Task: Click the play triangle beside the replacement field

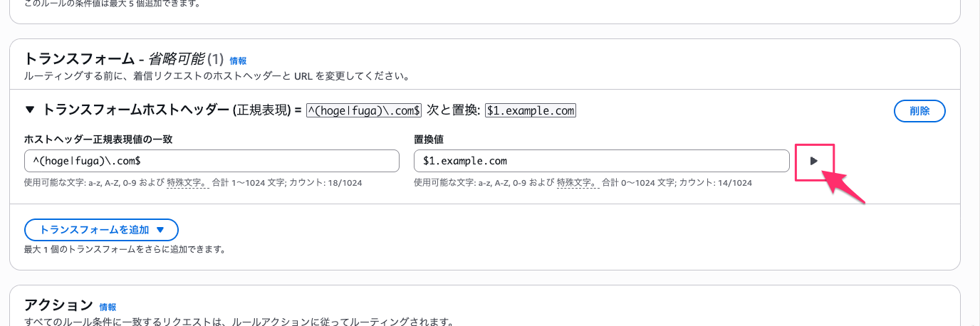Action: pyautogui.click(x=814, y=162)
